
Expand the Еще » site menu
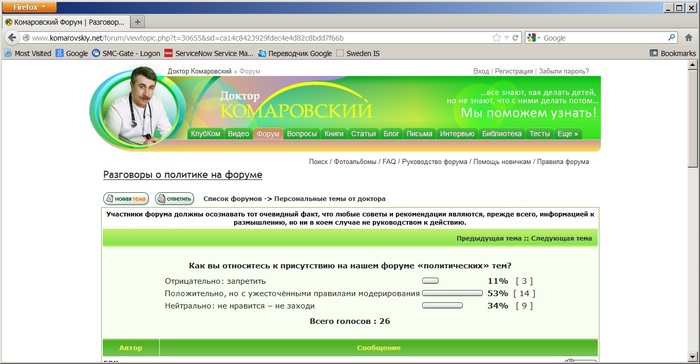[567, 134]
